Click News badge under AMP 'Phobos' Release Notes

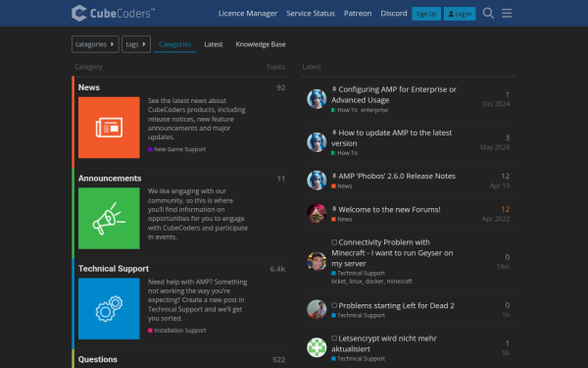pyautogui.click(x=342, y=186)
